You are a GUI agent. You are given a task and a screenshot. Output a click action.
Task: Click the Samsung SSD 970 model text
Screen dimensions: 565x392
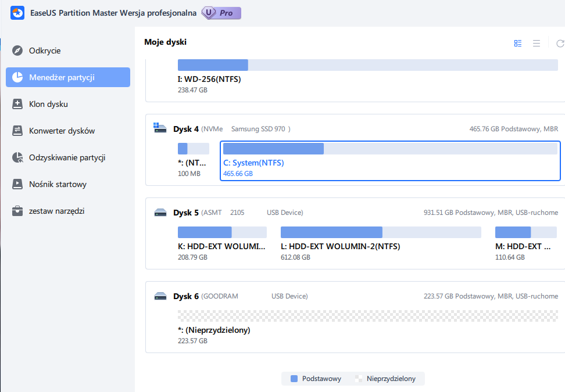pyautogui.click(x=258, y=129)
